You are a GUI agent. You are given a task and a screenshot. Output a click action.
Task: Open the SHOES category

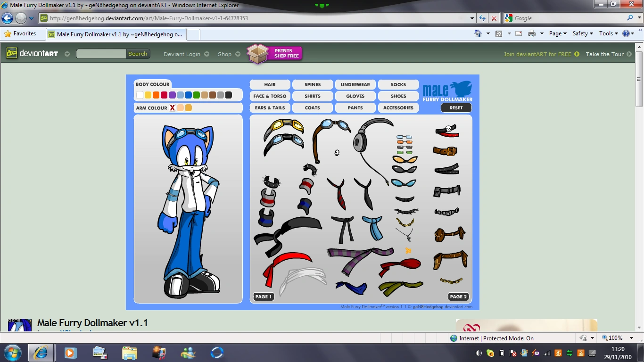[x=398, y=96]
